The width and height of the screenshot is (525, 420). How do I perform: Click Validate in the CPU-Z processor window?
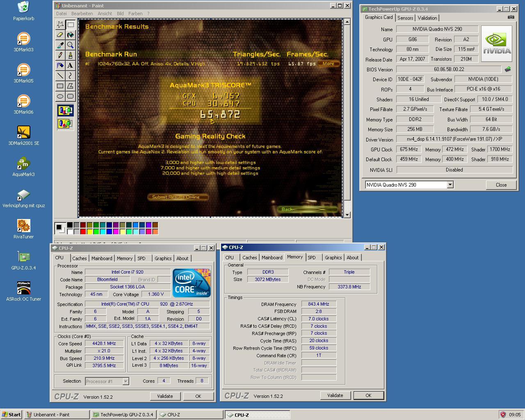pos(165,396)
